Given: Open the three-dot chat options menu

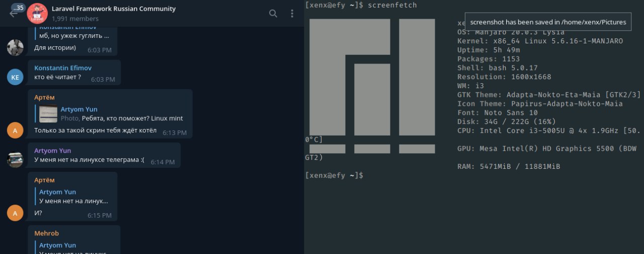Looking at the screenshot, I should pos(292,14).
